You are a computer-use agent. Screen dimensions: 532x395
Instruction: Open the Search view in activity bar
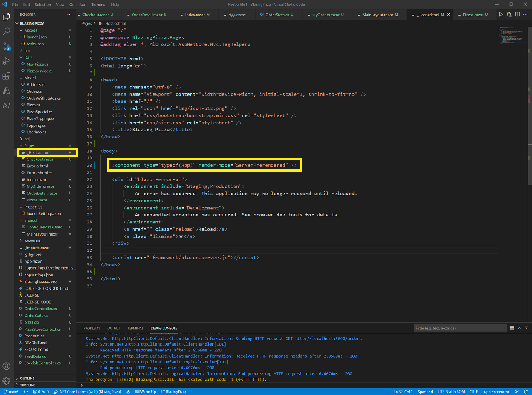click(7, 31)
